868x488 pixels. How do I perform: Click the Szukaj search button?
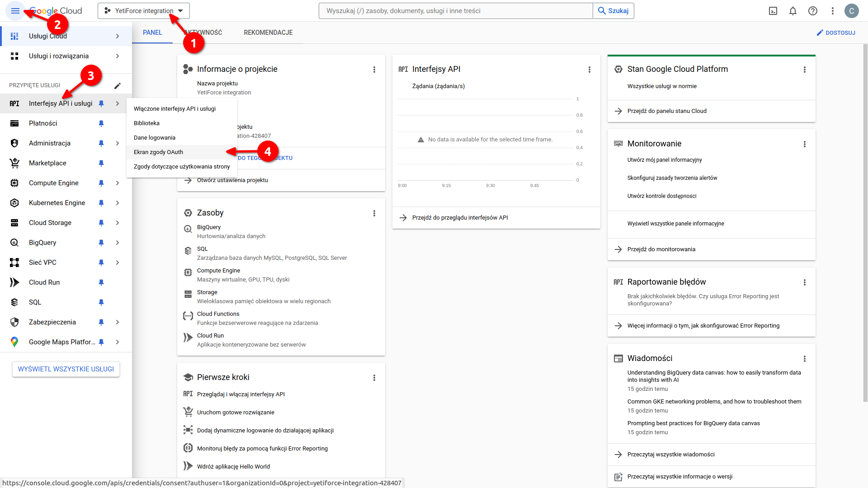point(613,11)
